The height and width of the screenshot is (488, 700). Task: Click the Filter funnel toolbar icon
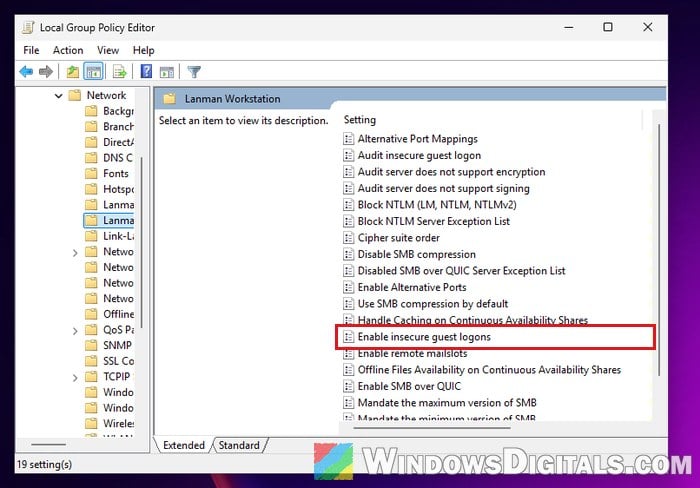point(194,71)
